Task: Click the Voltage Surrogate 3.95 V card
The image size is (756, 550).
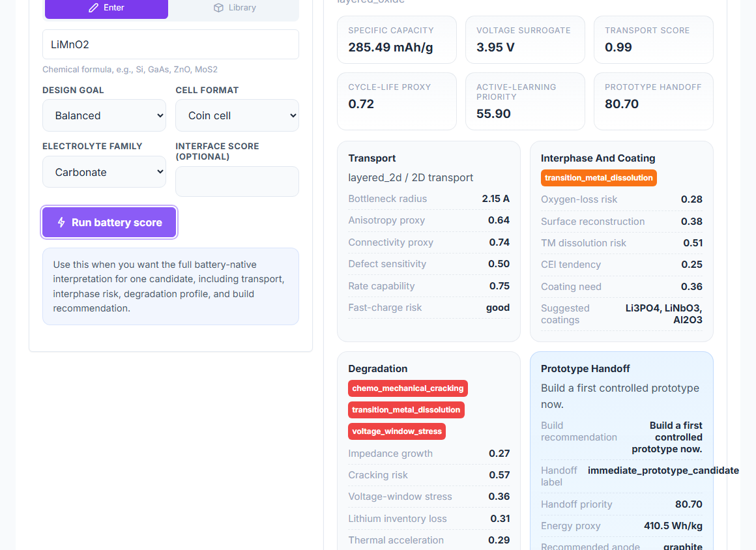Action: tap(525, 40)
